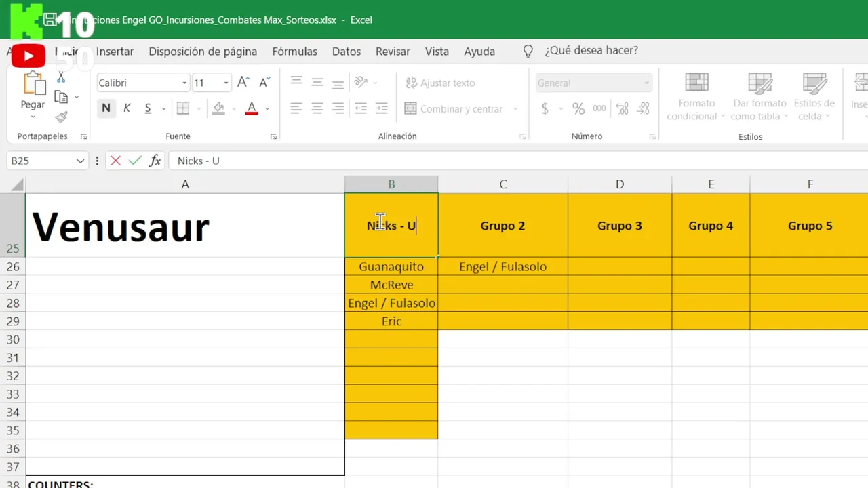Image resolution: width=868 pixels, height=488 pixels.
Task: Open Estilos de celda
Action: [814, 97]
